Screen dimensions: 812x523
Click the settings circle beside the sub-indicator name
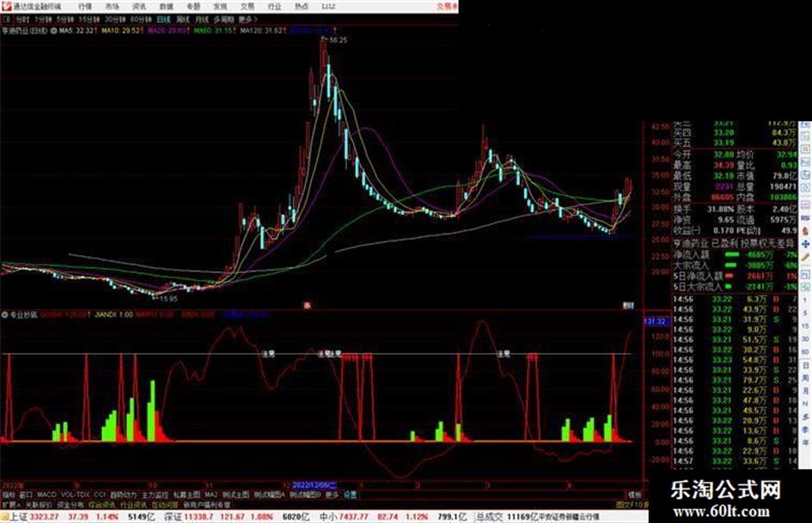[x=5, y=314]
